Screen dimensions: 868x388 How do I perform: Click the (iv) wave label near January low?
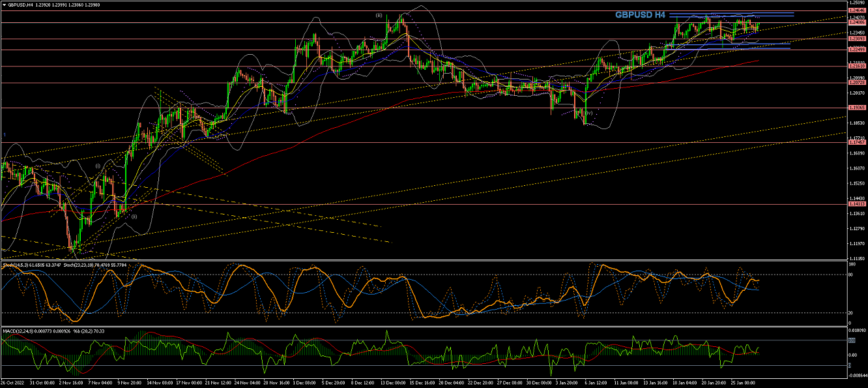(x=588, y=113)
